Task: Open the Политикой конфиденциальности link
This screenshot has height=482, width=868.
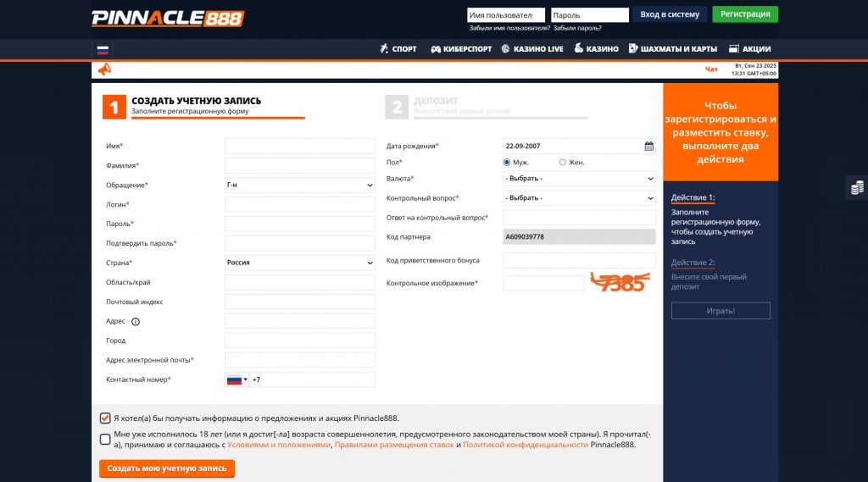Action: (x=526, y=445)
